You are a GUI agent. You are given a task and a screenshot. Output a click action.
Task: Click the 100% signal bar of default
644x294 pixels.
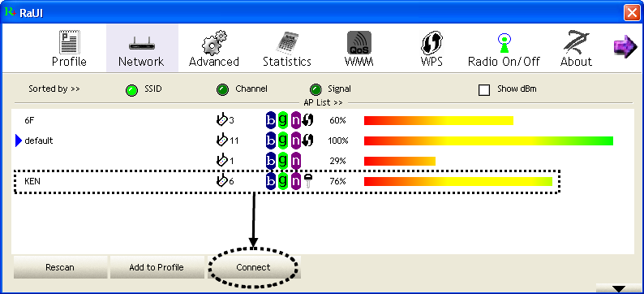[x=488, y=141]
